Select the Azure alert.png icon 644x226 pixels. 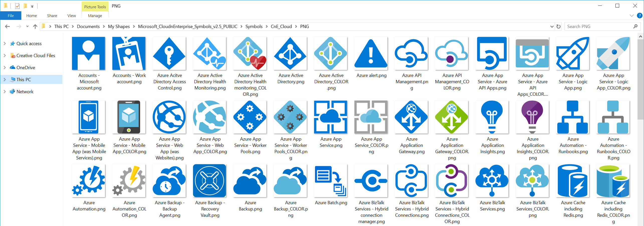(x=371, y=53)
